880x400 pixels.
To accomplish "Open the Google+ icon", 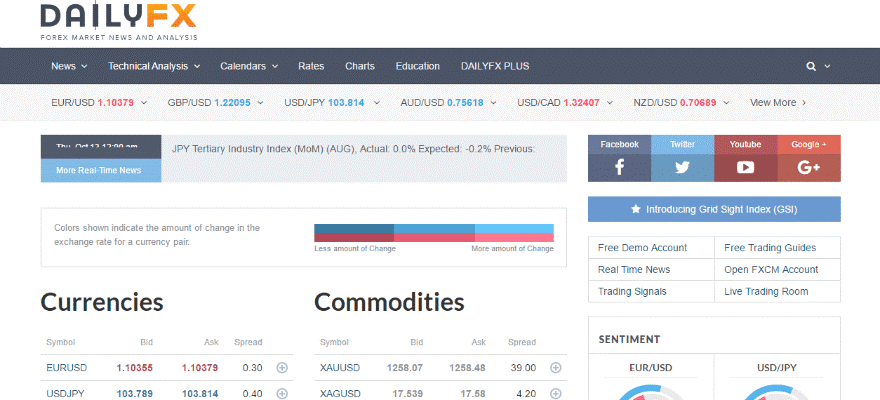I will coord(809,167).
